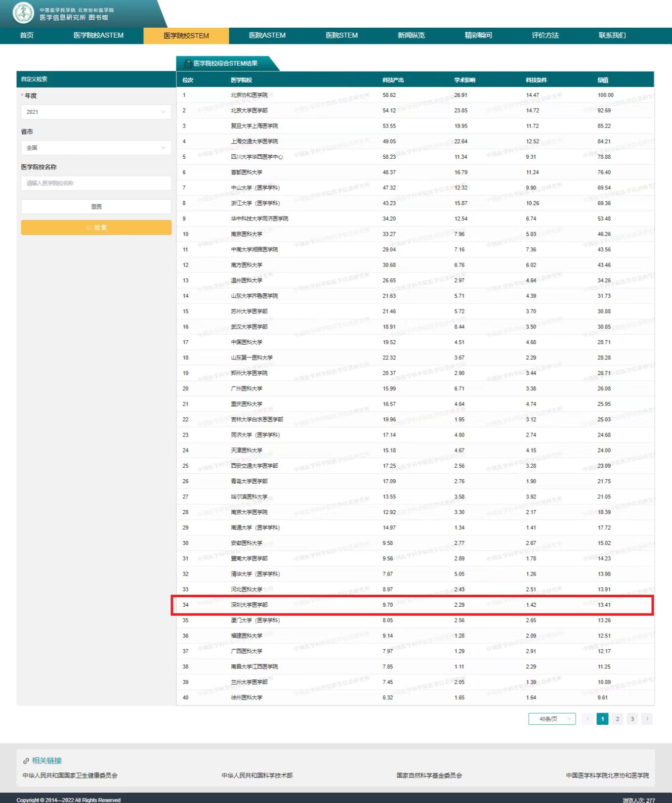Select 深圳大学医学部 row name
The width and height of the screenshot is (672, 803).
tap(249, 605)
